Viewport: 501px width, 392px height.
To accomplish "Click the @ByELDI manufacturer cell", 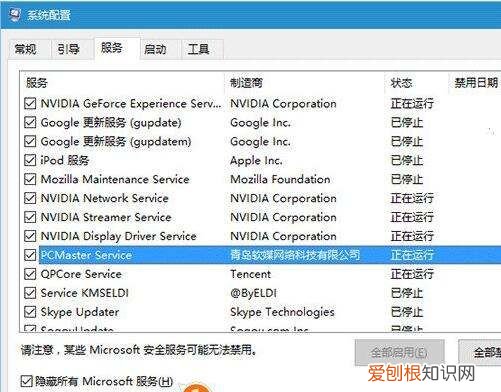I will tap(253, 293).
